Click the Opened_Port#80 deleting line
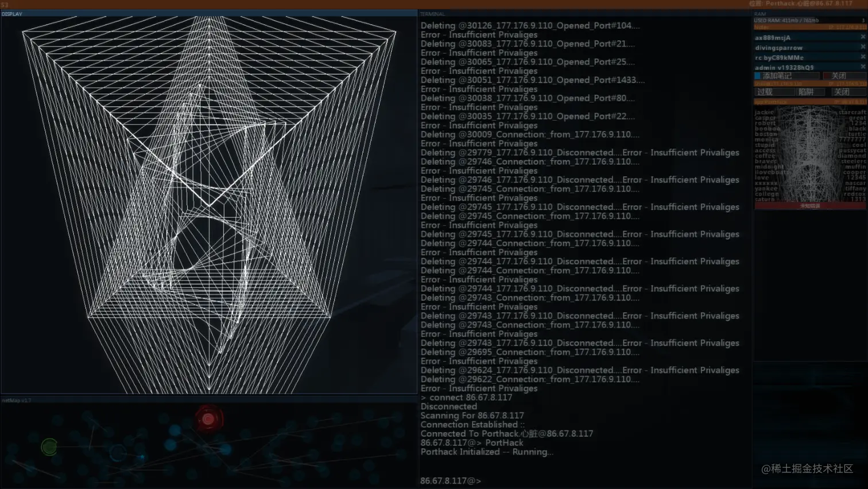This screenshot has width=868, height=489. [528, 98]
